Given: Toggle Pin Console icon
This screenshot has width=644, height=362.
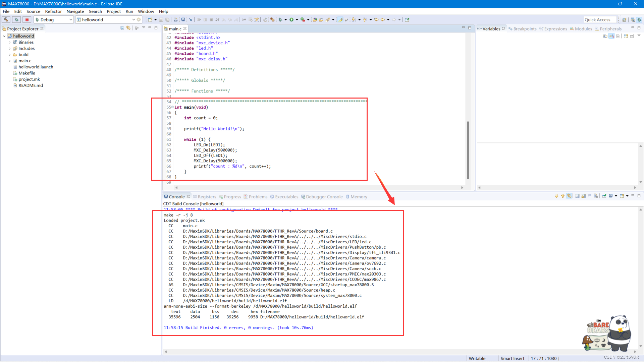Looking at the screenshot, I should tap(604, 196).
